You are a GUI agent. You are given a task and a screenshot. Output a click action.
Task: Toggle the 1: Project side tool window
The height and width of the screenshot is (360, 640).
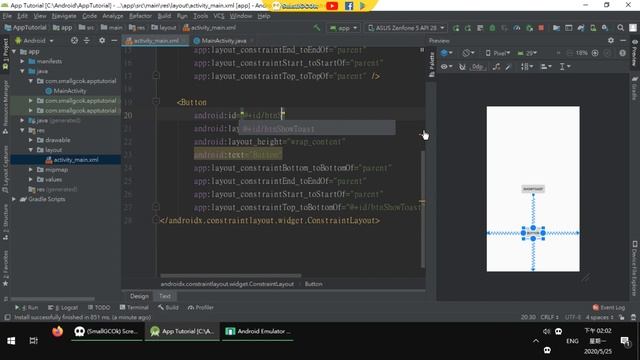coord(5,54)
